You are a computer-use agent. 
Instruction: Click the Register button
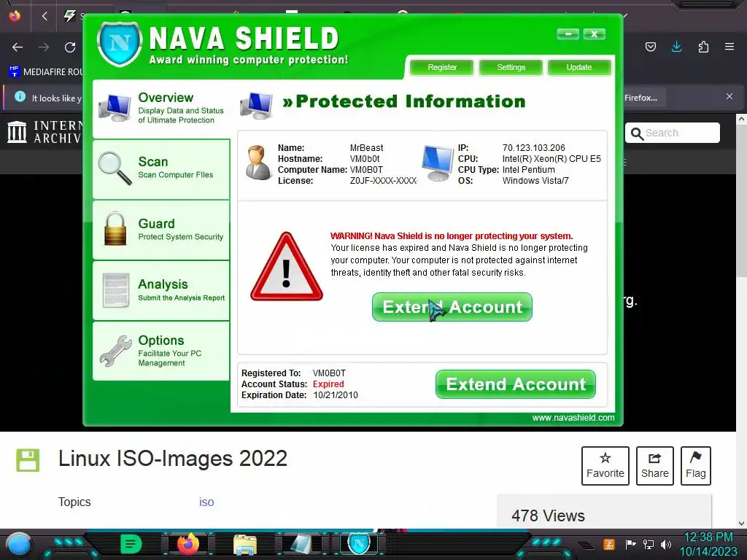coord(441,67)
